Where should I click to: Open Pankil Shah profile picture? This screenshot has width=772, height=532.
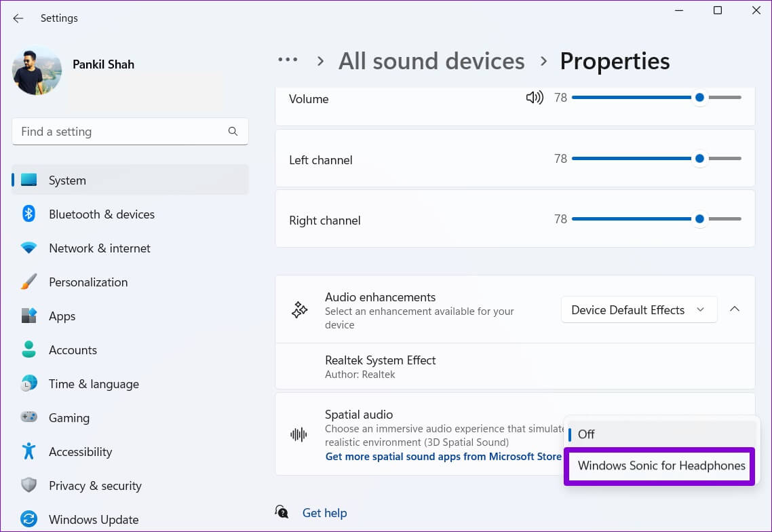click(x=37, y=71)
